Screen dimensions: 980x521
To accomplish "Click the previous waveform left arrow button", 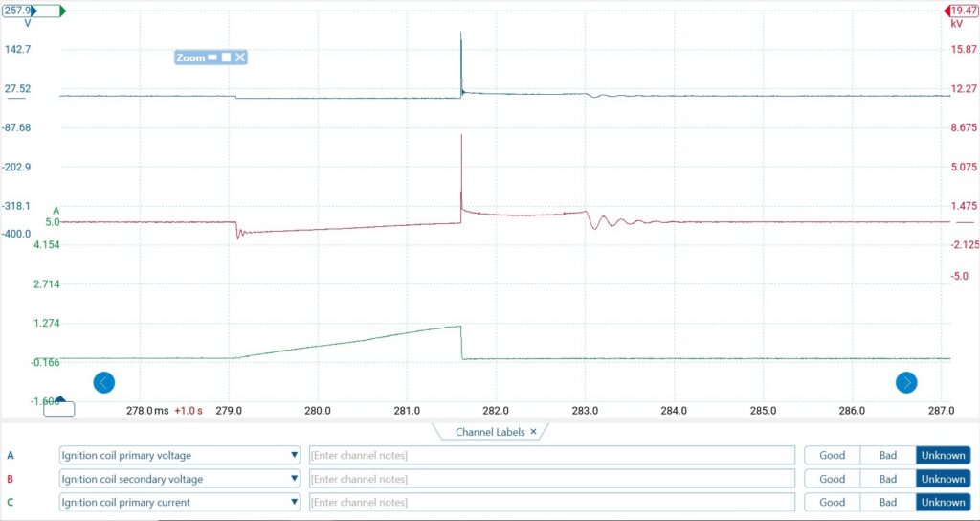I will pyautogui.click(x=104, y=383).
